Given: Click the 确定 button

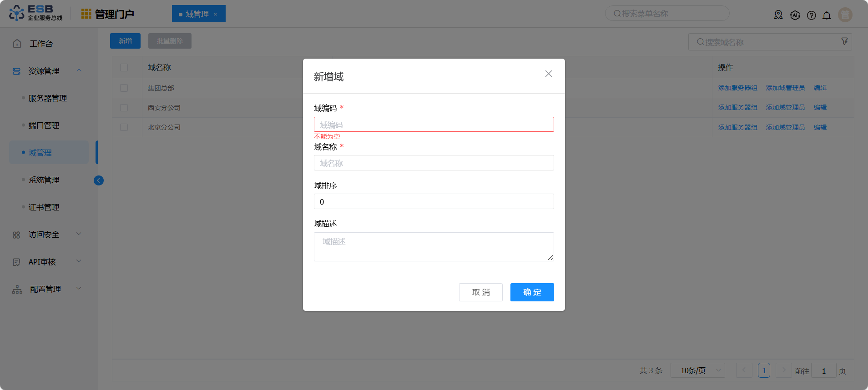Looking at the screenshot, I should (532, 292).
